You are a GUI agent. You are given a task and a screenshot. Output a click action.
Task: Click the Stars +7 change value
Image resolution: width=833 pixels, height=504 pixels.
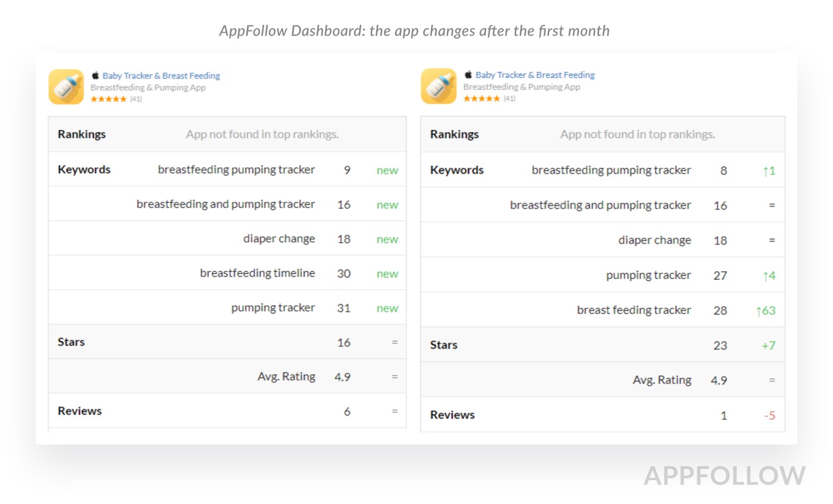[x=768, y=345]
